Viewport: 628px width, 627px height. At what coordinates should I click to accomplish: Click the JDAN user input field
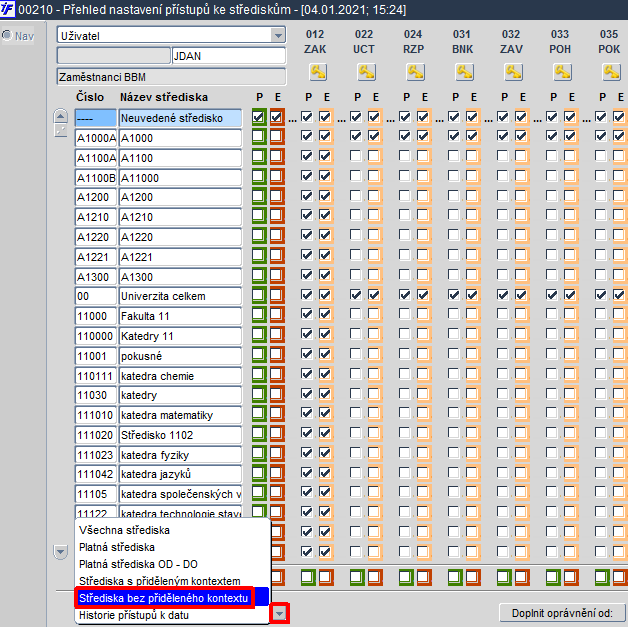(229, 56)
